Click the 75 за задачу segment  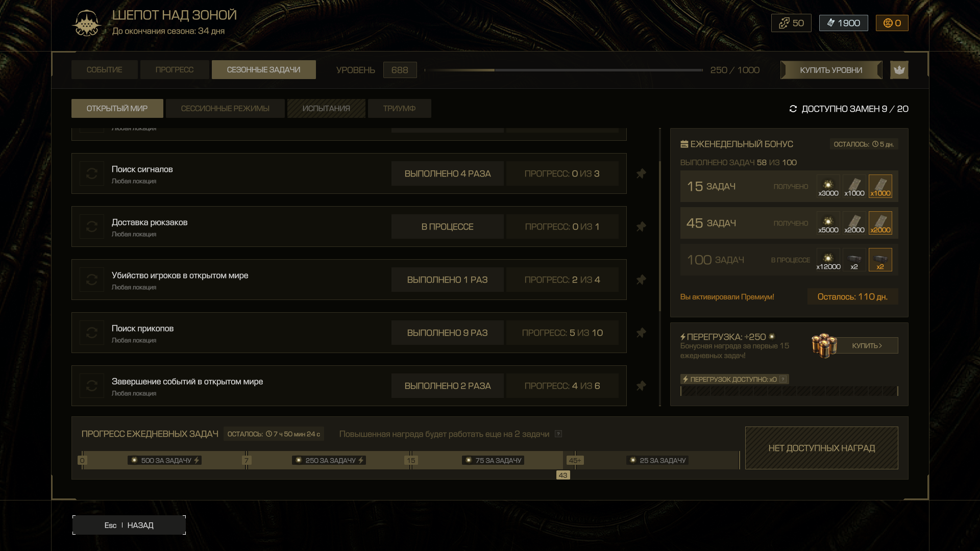pos(493,460)
